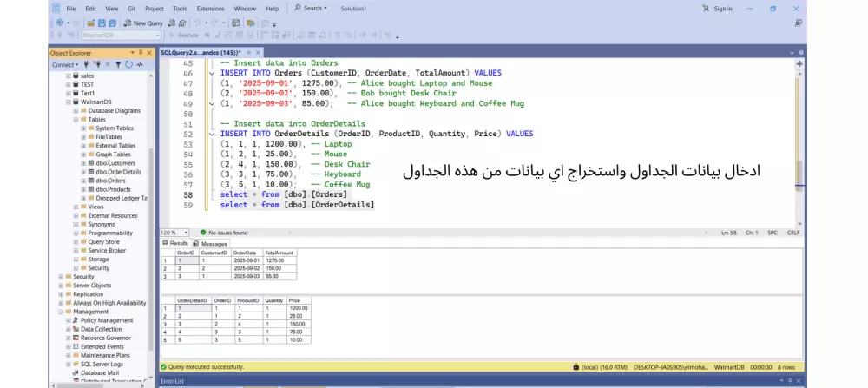
Task: Collapse the WalmartDB database node
Action: tap(69, 102)
